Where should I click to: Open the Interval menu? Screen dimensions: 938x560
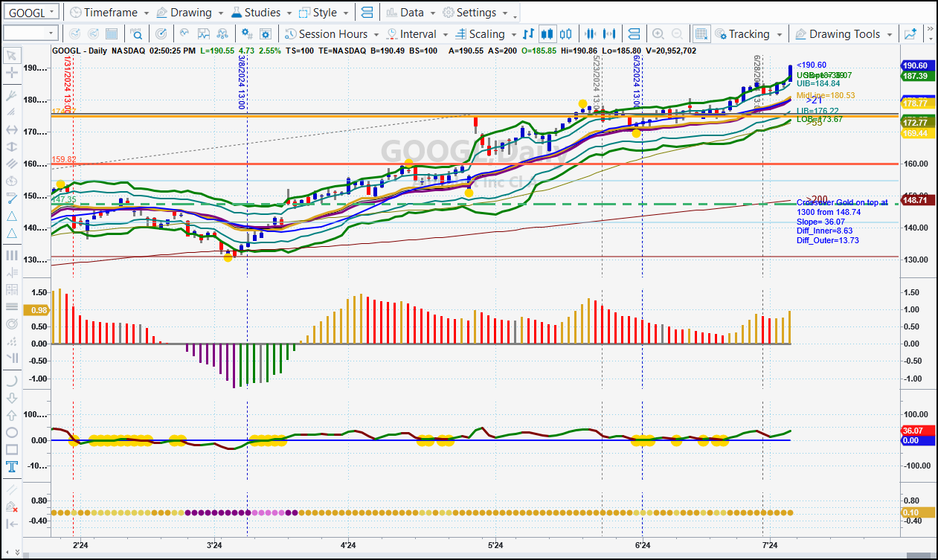pyautogui.click(x=416, y=34)
